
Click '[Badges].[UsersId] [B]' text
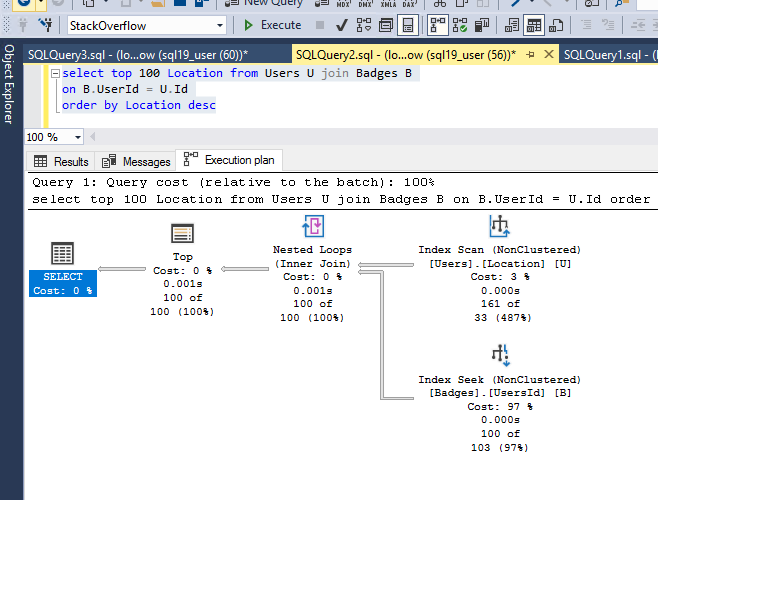click(x=500, y=393)
